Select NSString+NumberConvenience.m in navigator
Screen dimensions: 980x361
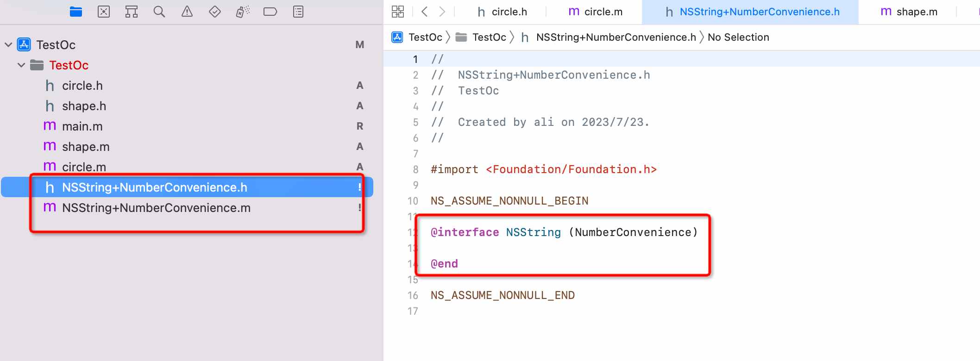tap(156, 208)
